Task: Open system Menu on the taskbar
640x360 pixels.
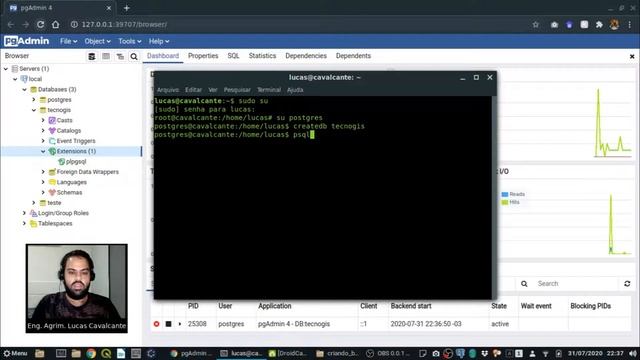Action: [15, 353]
